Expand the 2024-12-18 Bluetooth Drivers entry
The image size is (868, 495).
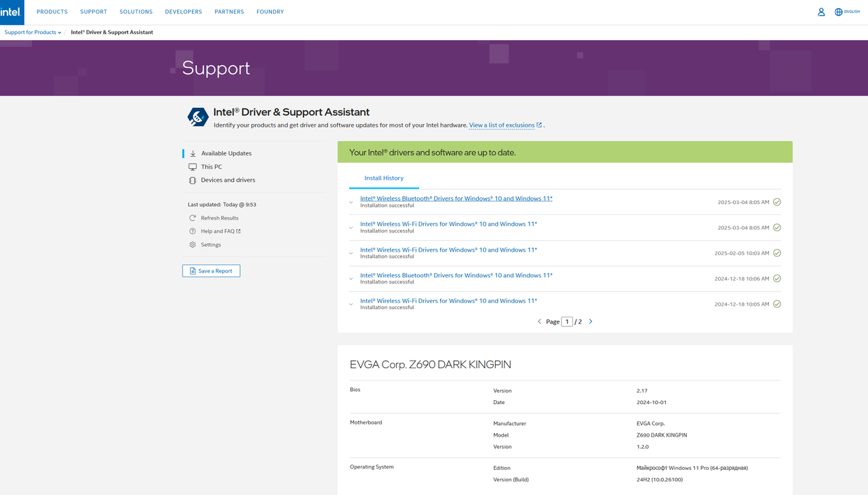tap(351, 279)
